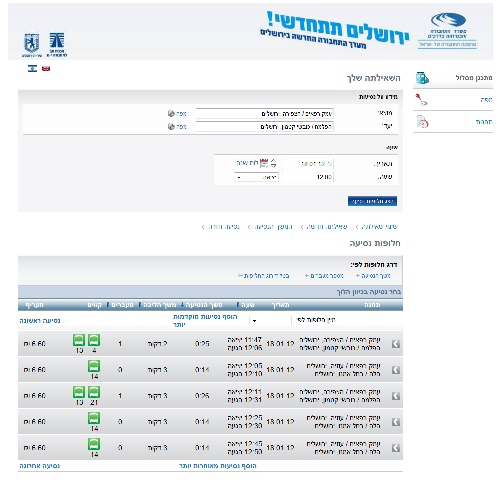This screenshot has width=499, height=480.
Task: Click the globe map icon beside origin field
Action: [171, 114]
